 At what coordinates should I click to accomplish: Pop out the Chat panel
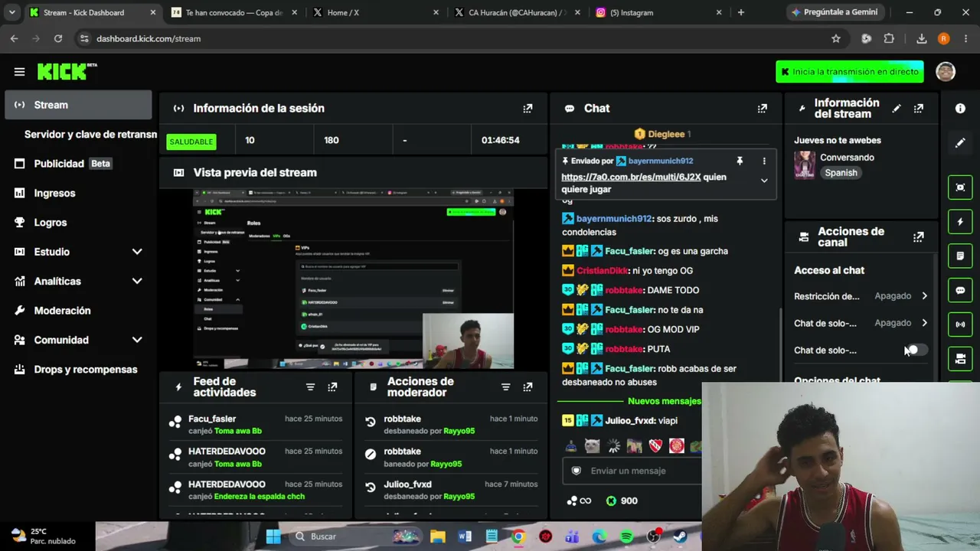[762, 109]
